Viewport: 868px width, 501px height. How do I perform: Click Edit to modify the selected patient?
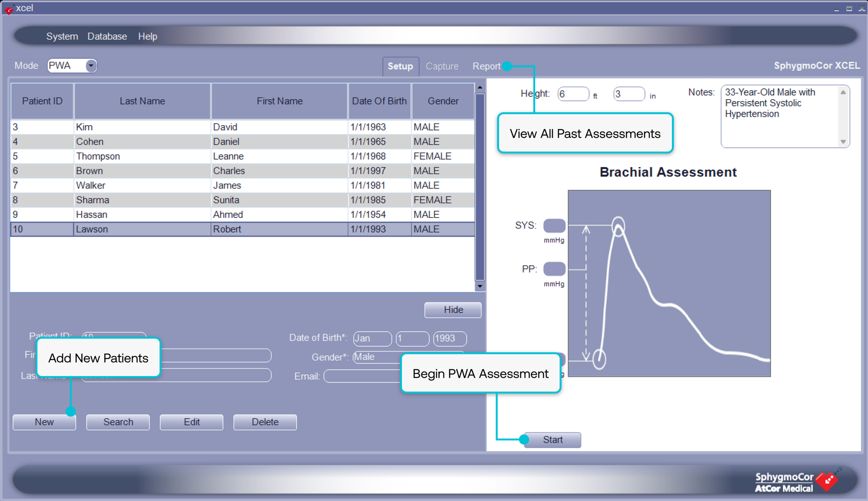tap(191, 422)
